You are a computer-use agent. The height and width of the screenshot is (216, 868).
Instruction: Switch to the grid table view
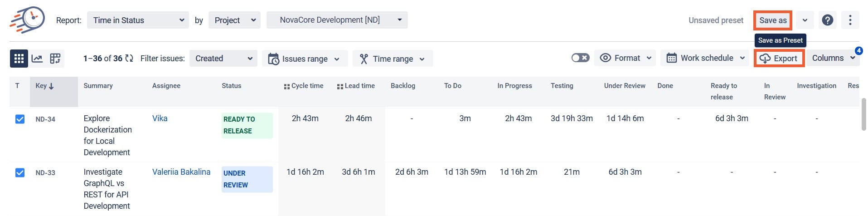(x=19, y=59)
